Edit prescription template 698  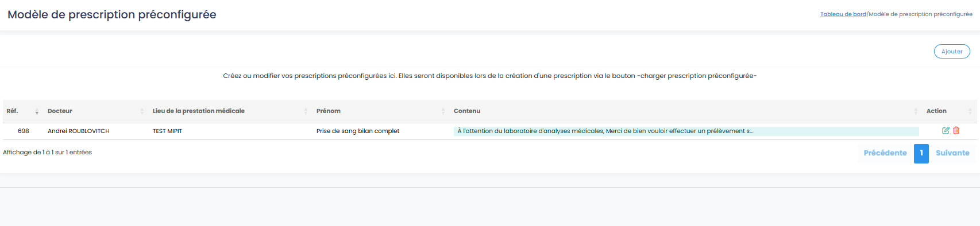click(946, 131)
